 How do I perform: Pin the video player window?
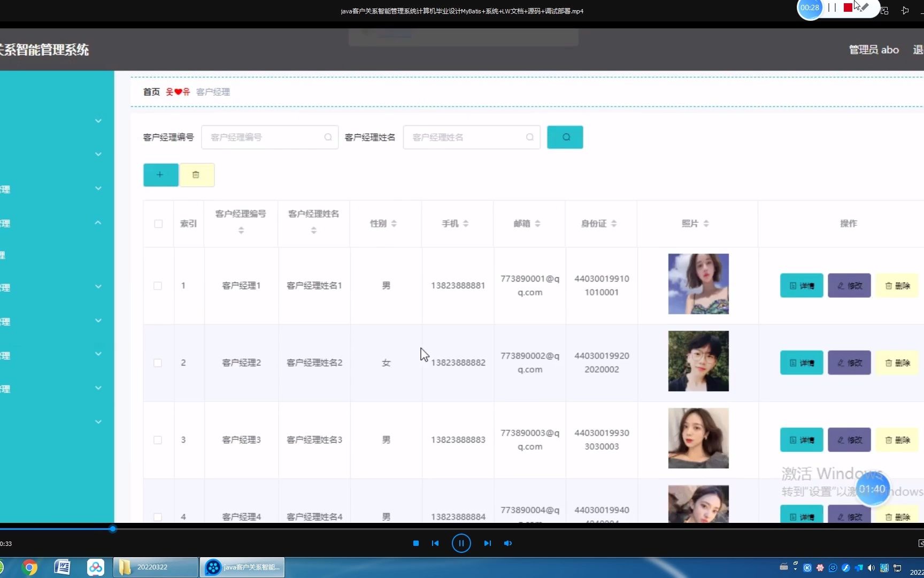tap(905, 11)
